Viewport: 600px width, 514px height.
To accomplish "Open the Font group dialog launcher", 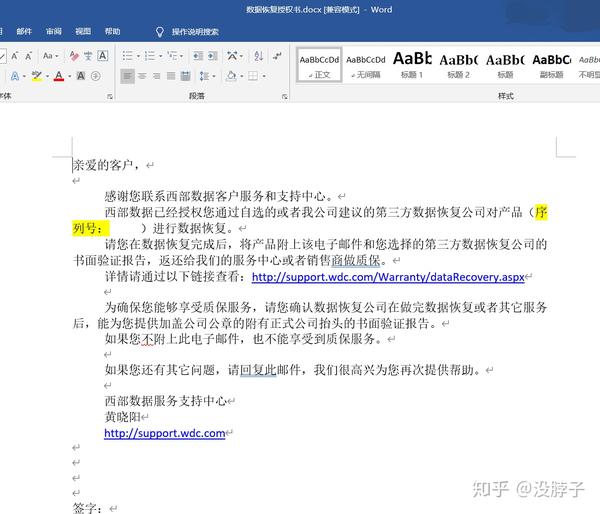I will 110,96.
